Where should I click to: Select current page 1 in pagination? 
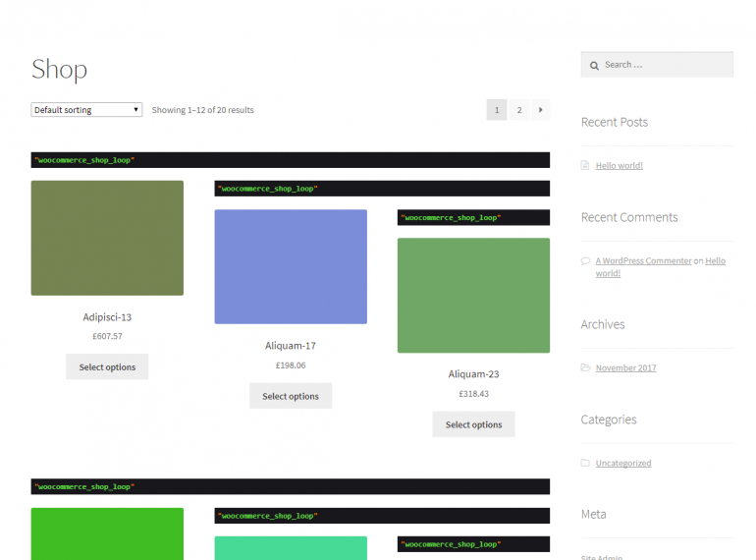pyautogui.click(x=497, y=110)
